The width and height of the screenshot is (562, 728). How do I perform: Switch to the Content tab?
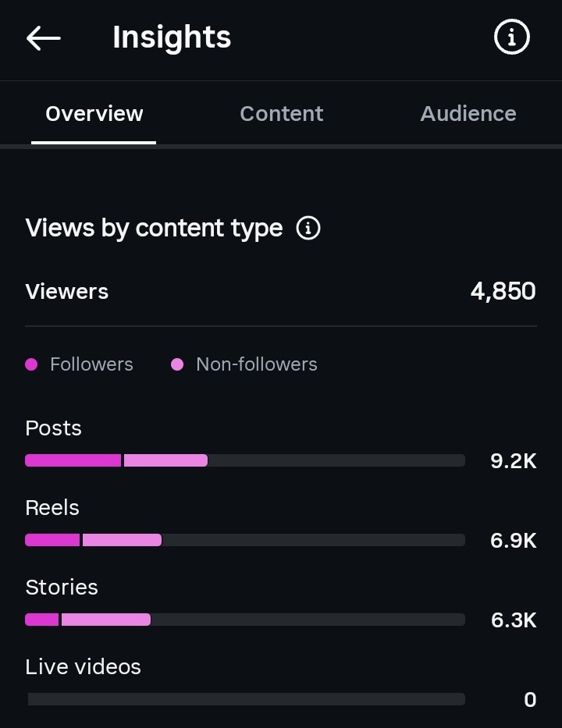[x=282, y=114]
